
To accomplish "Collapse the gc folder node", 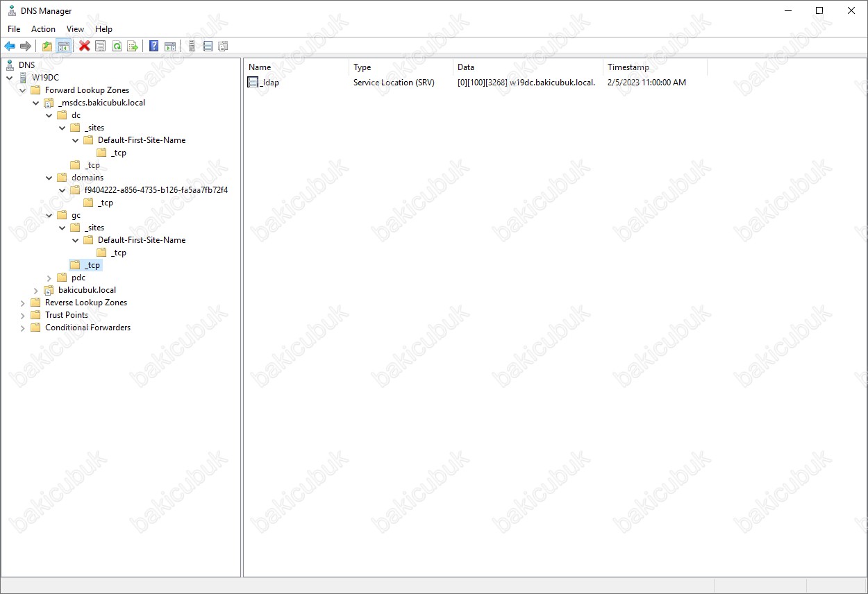I will 49,215.
